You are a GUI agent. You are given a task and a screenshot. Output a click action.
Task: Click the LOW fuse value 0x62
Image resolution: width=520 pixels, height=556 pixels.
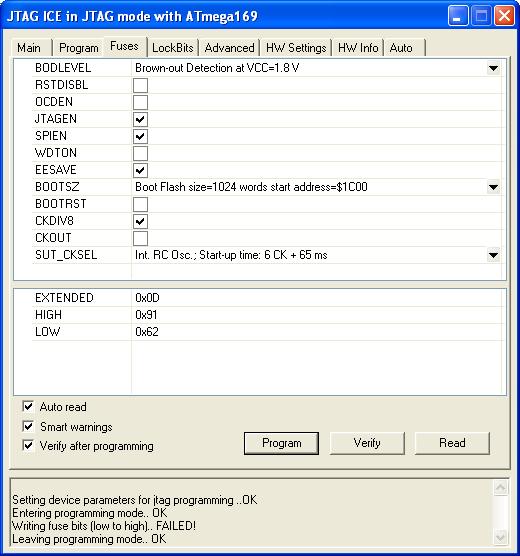[x=146, y=332]
